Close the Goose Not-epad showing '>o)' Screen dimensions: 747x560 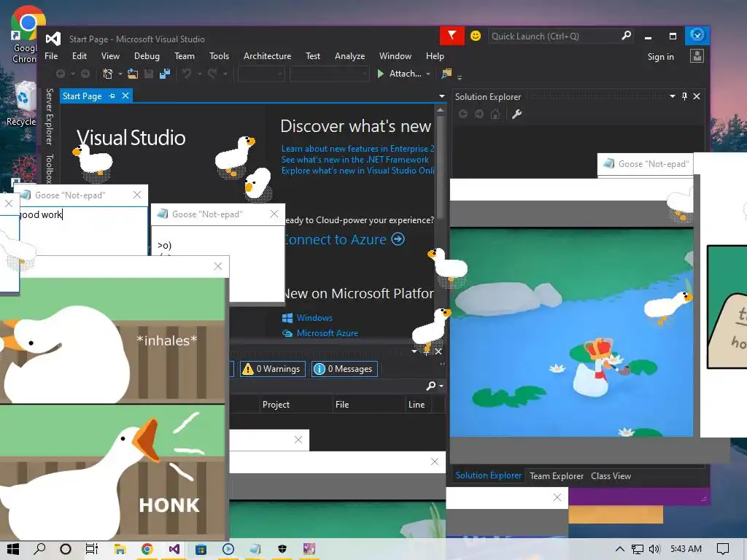(274, 214)
